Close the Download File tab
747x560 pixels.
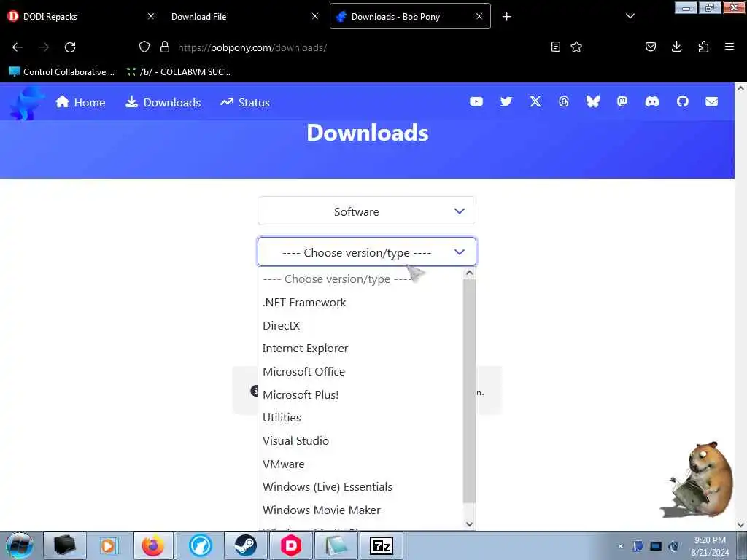point(315,16)
